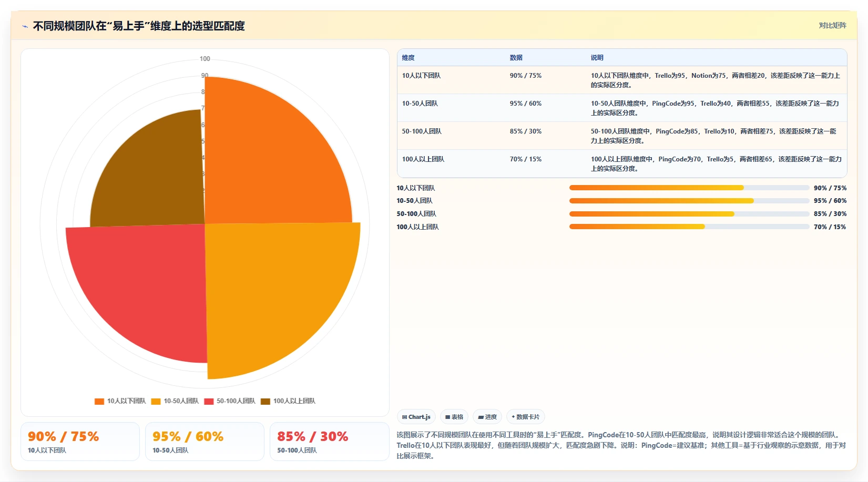The width and height of the screenshot is (868, 482).
Task: Toggle the 50-100人团队 legend swatch
Action: (209, 402)
